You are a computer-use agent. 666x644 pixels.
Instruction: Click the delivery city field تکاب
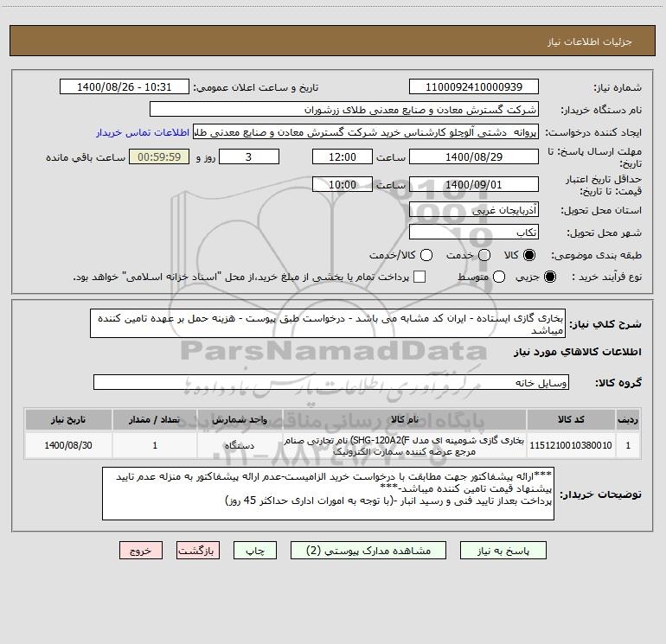(474, 232)
